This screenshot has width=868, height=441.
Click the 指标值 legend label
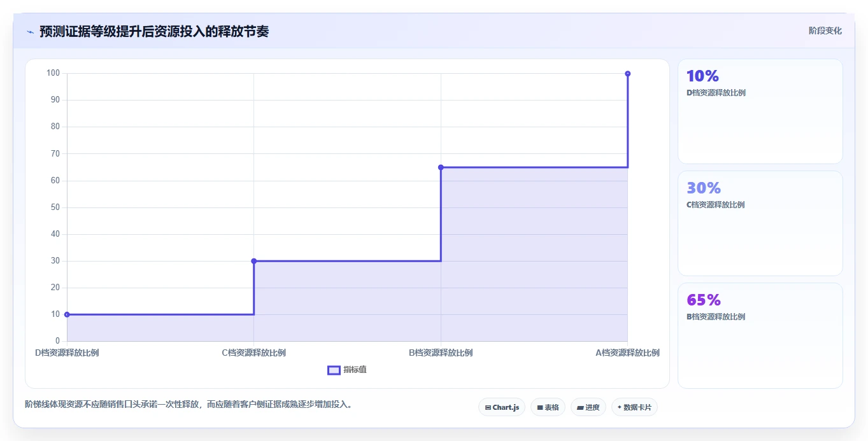pos(355,370)
